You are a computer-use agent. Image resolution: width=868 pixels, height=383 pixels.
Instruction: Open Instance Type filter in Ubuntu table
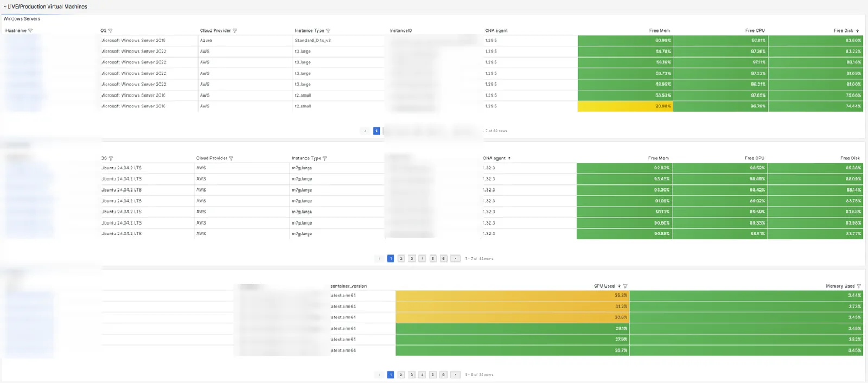[x=325, y=158]
